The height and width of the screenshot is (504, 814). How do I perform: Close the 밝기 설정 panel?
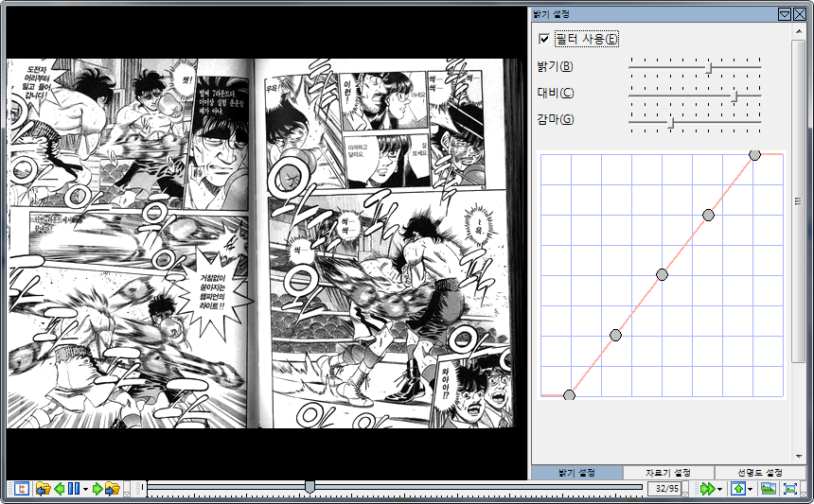tap(800, 14)
